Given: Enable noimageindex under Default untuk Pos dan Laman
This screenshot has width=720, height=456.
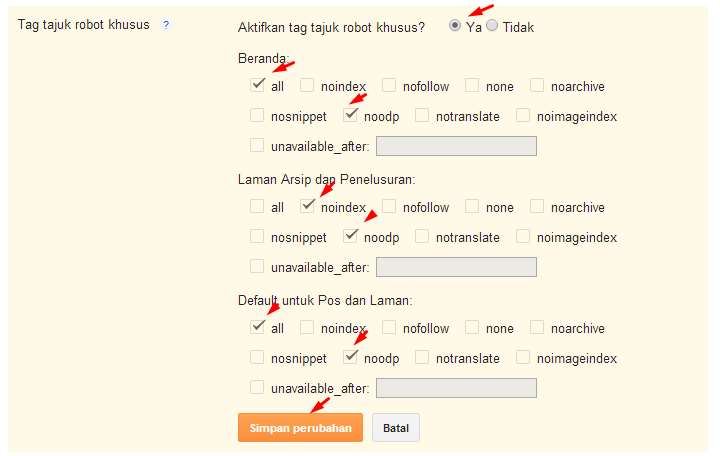Looking at the screenshot, I should pyautogui.click(x=523, y=357).
